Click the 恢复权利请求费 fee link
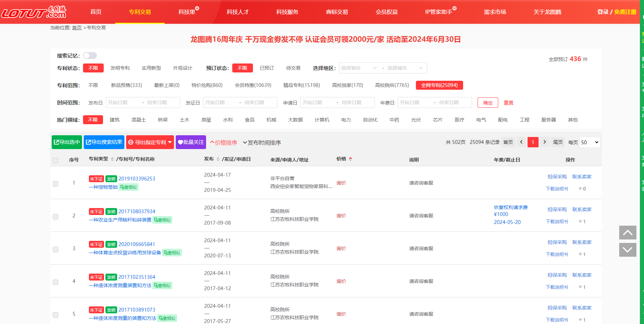644x324 pixels. click(x=511, y=207)
